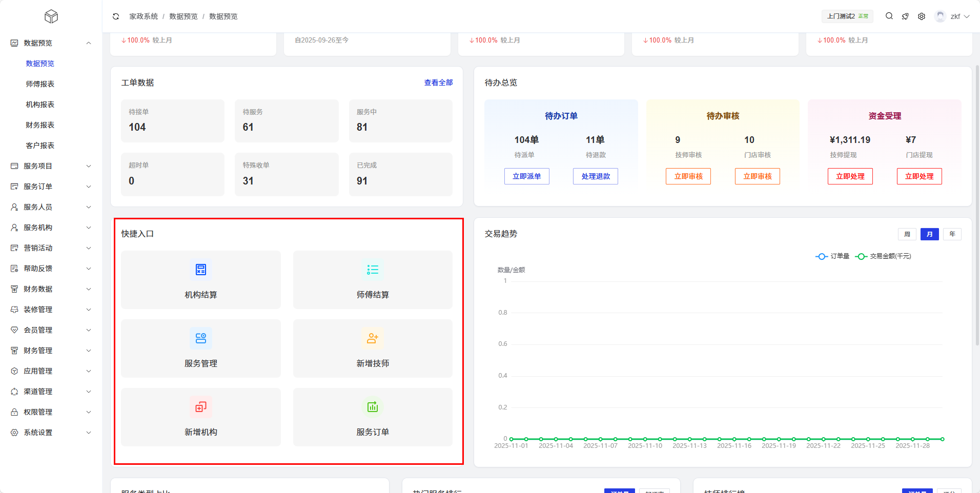Select the 月 trend range button
This screenshot has height=493, width=980.
click(929, 234)
